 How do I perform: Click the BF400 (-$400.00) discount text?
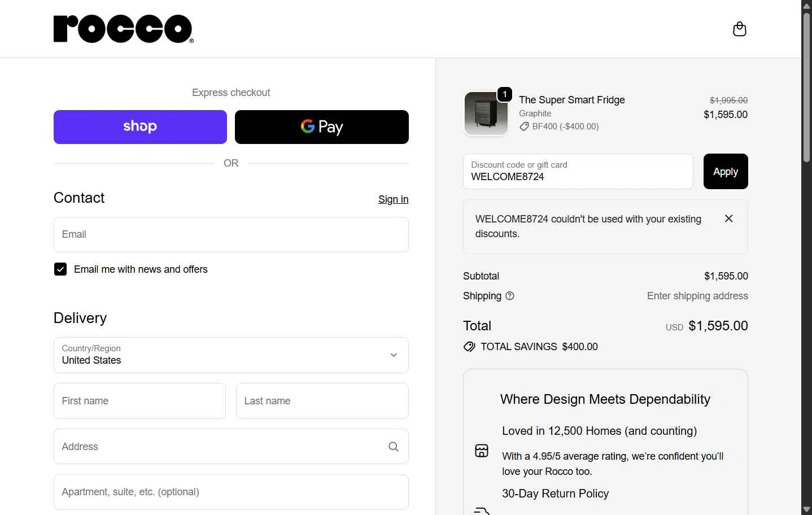(x=565, y=126)
